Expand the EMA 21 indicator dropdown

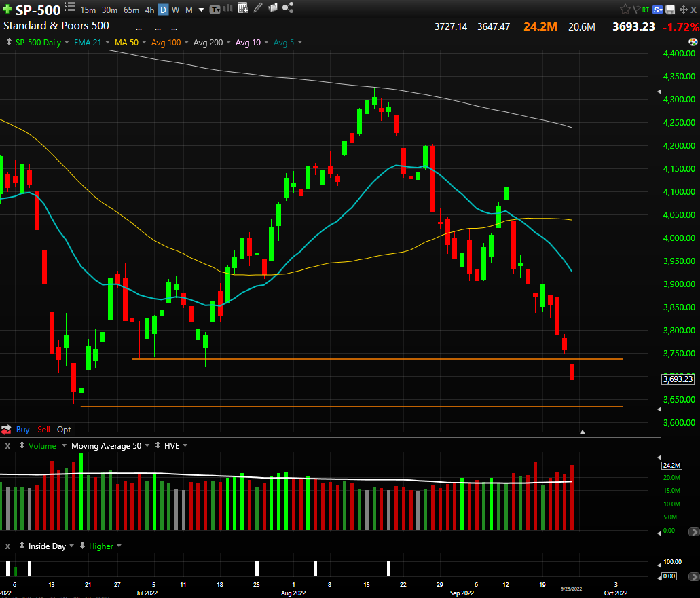coord(107,42)
